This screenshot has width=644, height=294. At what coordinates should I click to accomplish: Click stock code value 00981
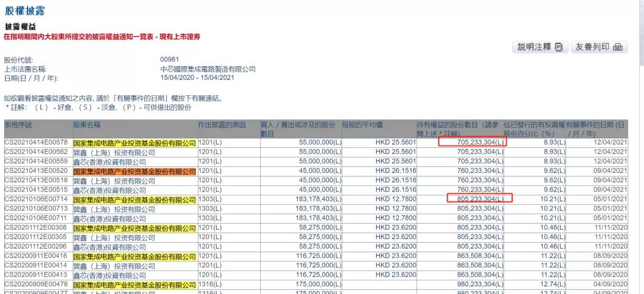[169, 60]
